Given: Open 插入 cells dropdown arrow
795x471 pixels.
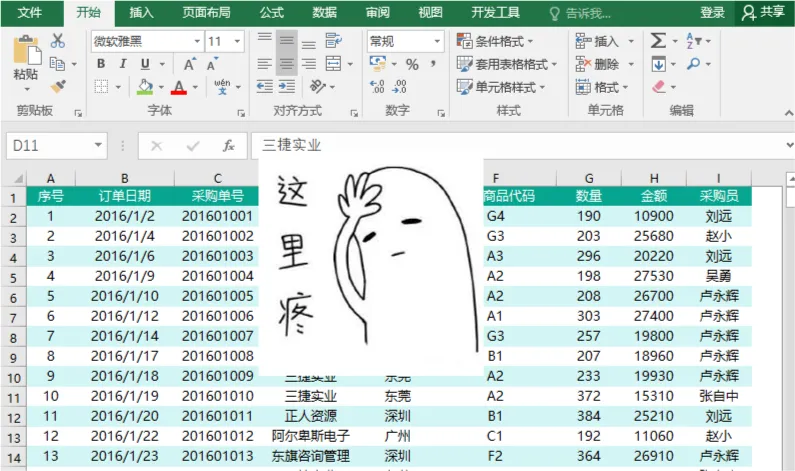Looking at the screenshot, I should click(631, 41).
